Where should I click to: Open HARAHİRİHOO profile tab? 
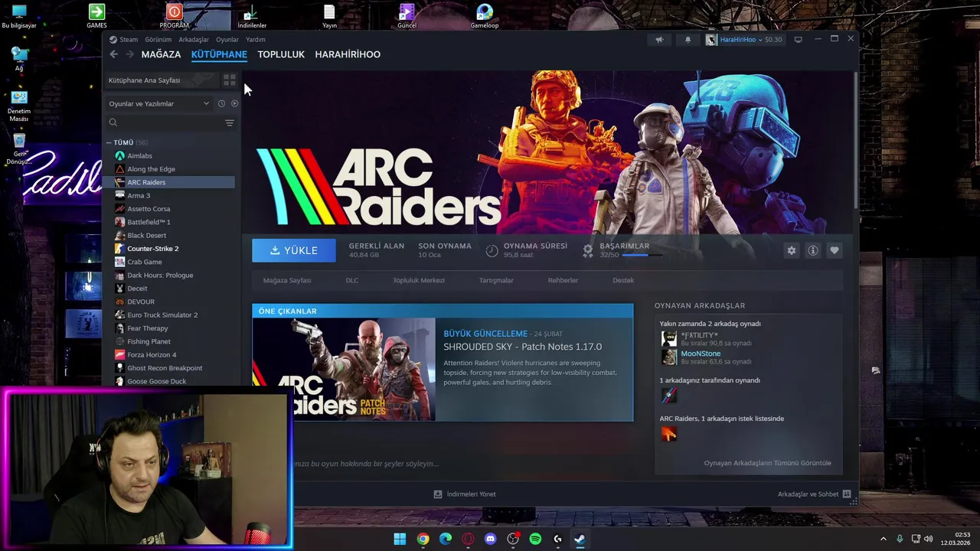tap(348, 54)
